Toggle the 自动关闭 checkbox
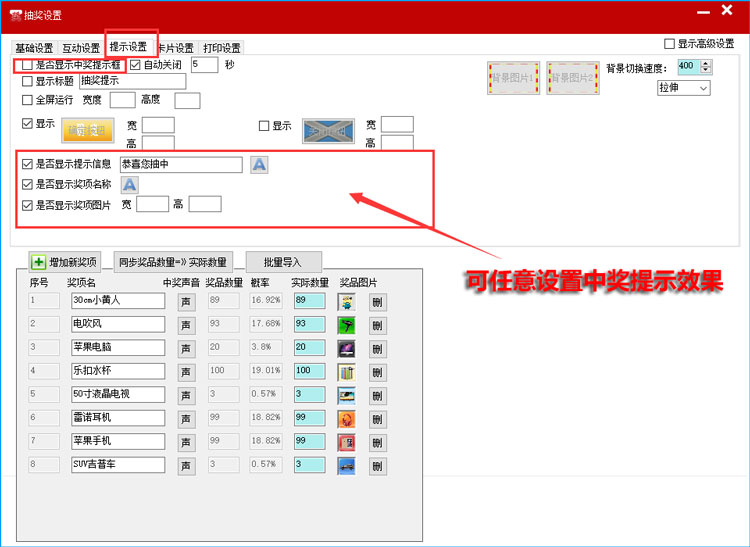 tap(136, 65)
